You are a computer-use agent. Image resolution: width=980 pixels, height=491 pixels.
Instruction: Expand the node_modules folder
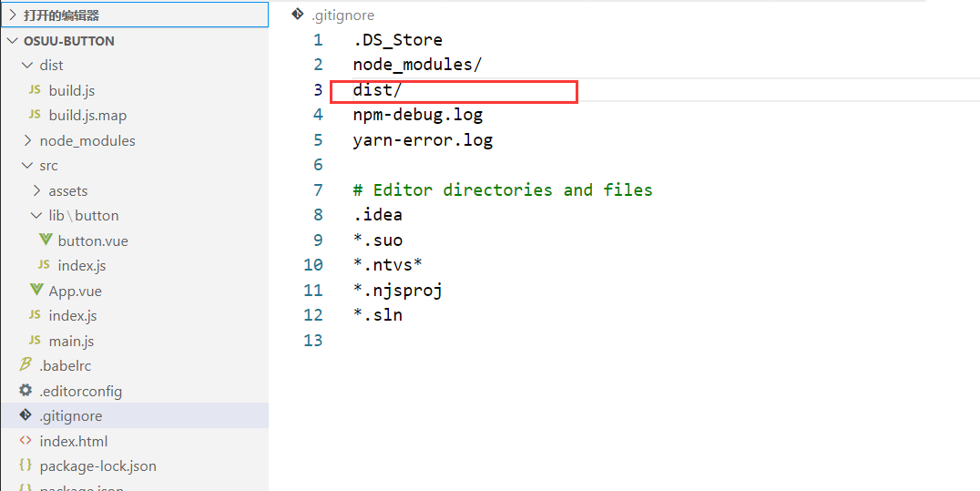pos(27,140)
